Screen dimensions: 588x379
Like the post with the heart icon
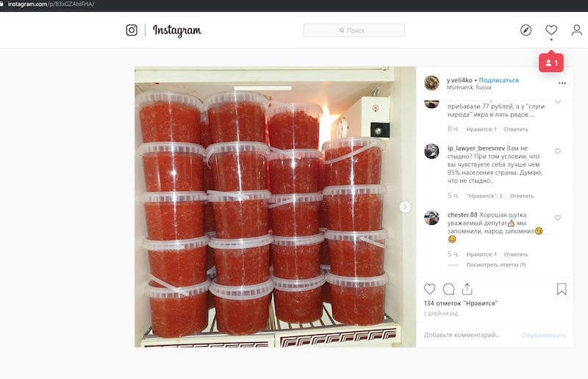(x=430, y=289)
